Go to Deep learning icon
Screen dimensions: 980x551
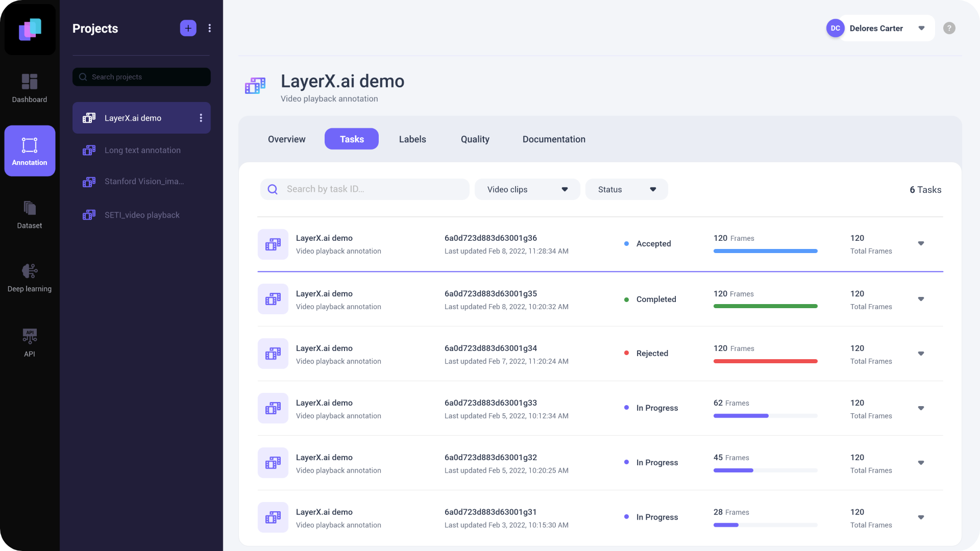pyautogui.click(x=30, y=278)
